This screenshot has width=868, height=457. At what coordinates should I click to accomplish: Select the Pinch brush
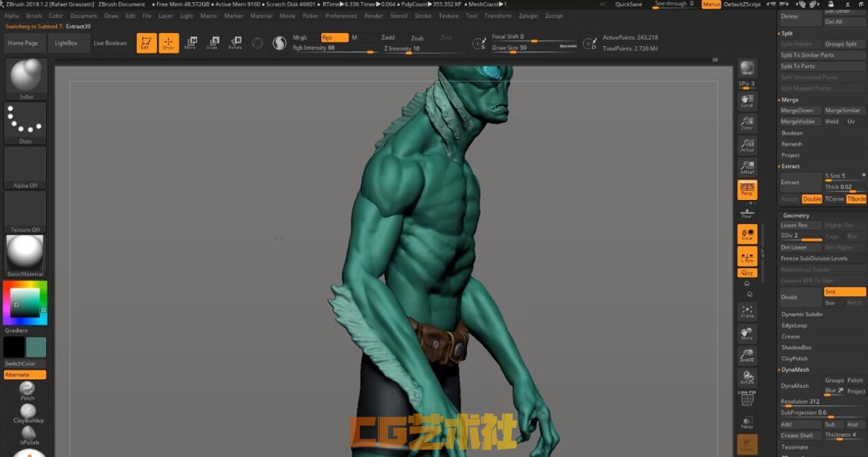[28, 391]
